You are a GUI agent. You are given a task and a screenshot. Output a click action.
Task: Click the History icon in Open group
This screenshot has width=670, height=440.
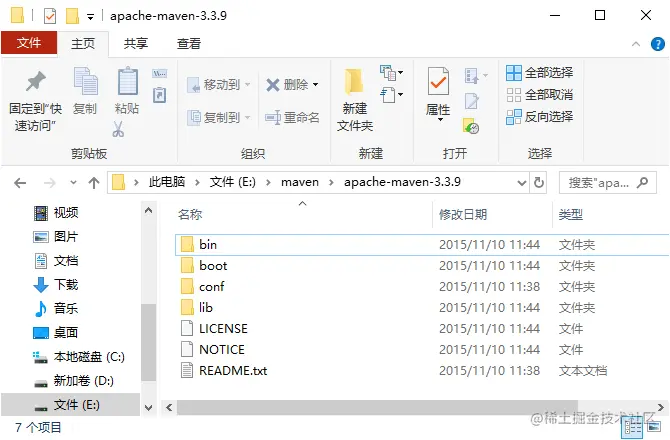470,126
